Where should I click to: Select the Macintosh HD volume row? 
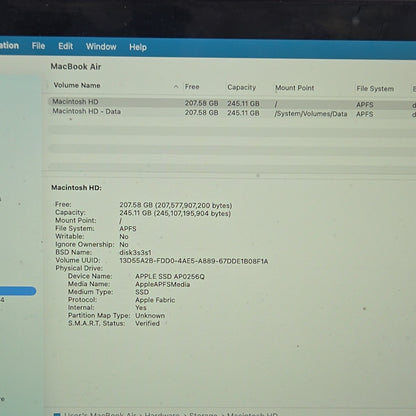[x=232, y=103]
